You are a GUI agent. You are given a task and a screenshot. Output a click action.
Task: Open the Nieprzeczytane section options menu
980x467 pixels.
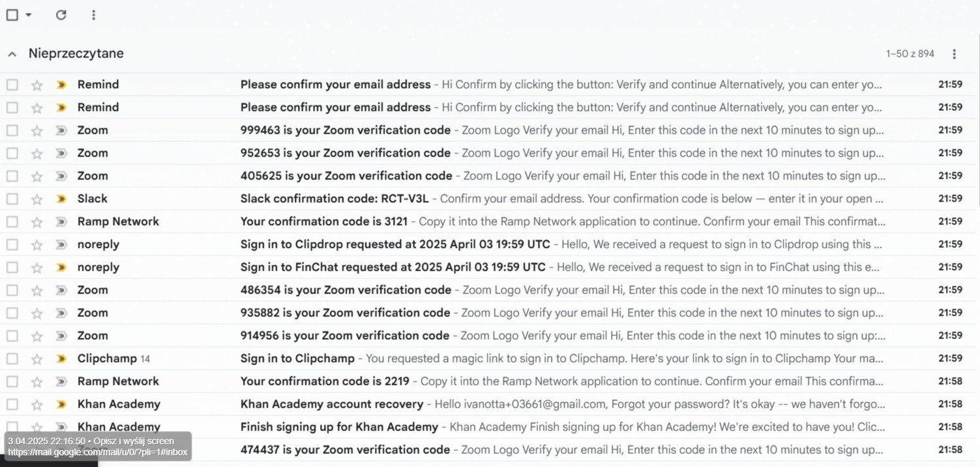click(954, 54)
